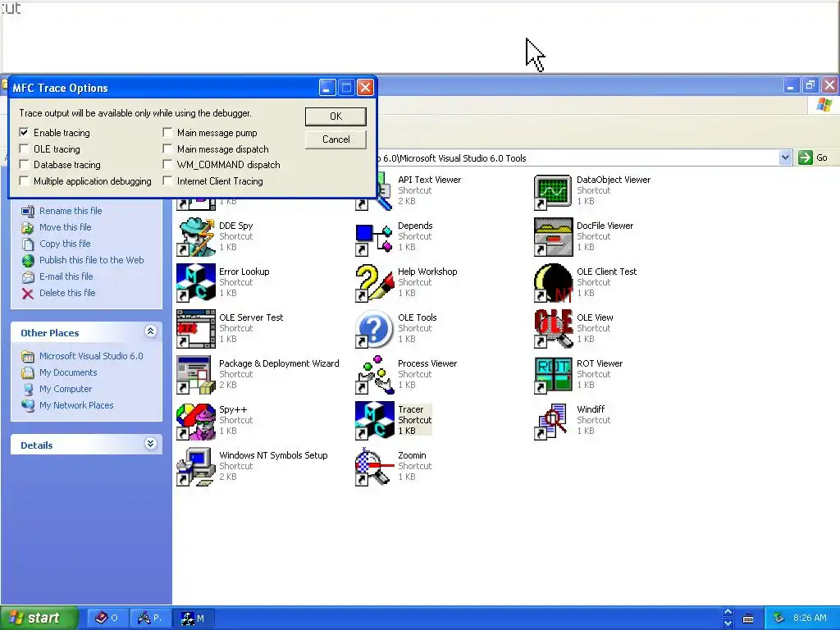840x630 pixels.
Task: Click the API Text Viewer shortcut name
Action: 429,180
